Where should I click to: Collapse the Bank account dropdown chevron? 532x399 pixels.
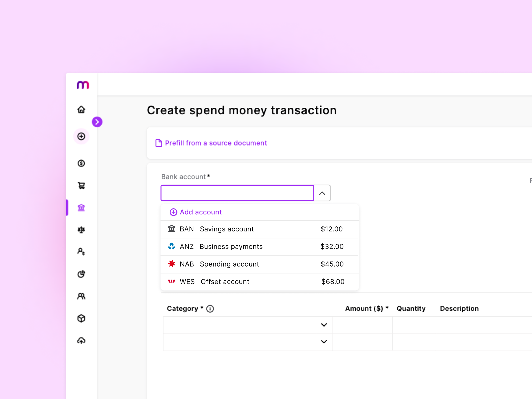pos(322,193)
